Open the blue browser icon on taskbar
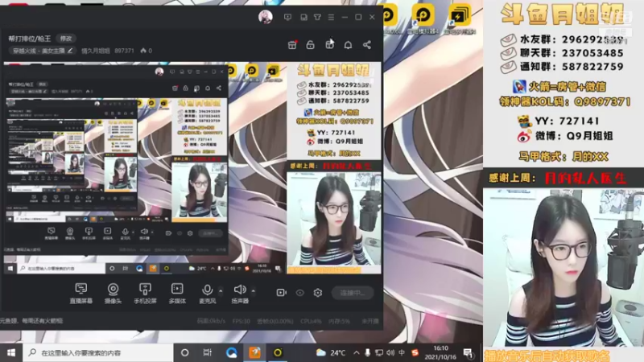The height and width of the screenshot is (362, 644). tap(231, 352)
